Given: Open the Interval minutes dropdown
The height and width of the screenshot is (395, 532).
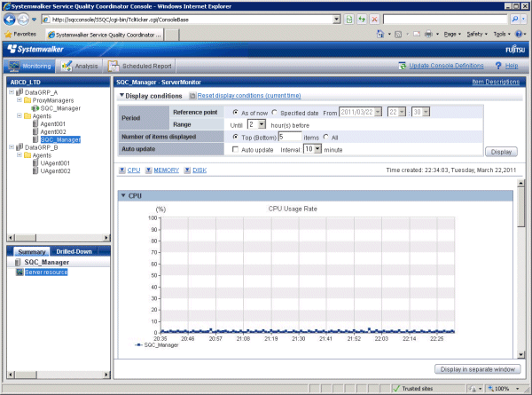Looking at the screenshot, I should 317,149.
